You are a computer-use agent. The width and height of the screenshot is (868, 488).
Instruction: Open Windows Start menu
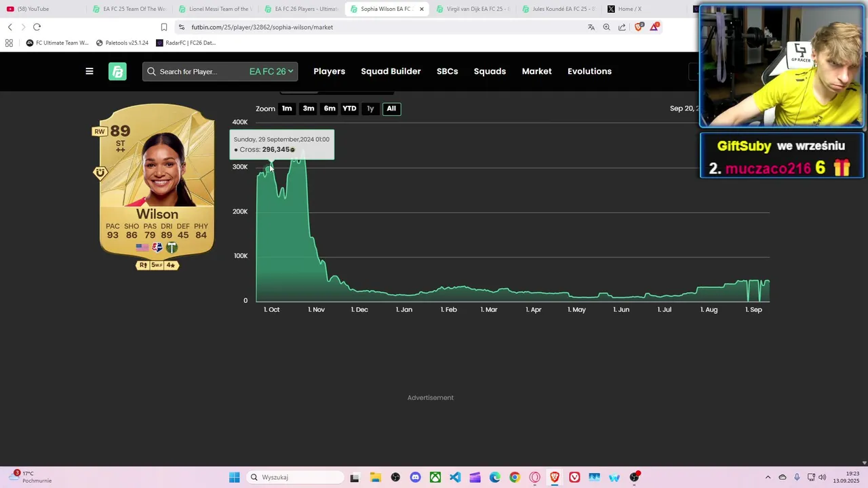pos(234,477)
